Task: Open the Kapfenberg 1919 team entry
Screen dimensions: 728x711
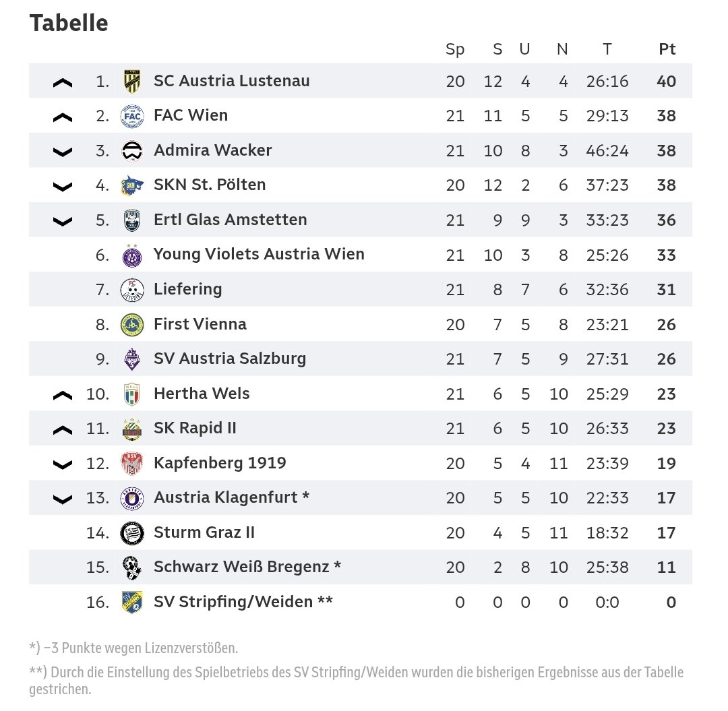Action: [220, 463]
